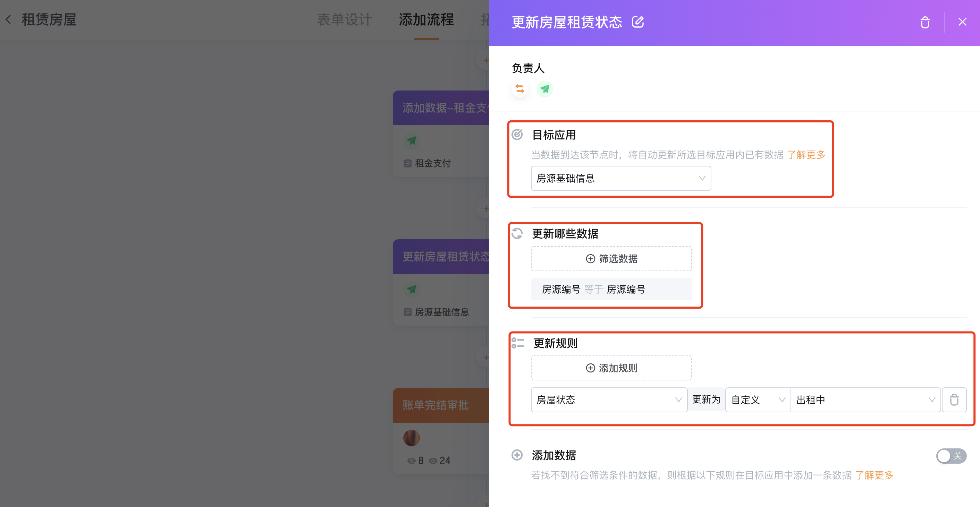Click paper plane icon in 更新房屋租赁状态 card

pyautogui.click(x=411, y=289)
